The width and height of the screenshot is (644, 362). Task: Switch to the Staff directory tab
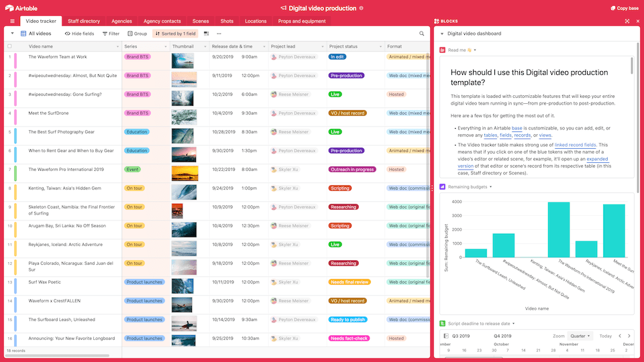84,21
